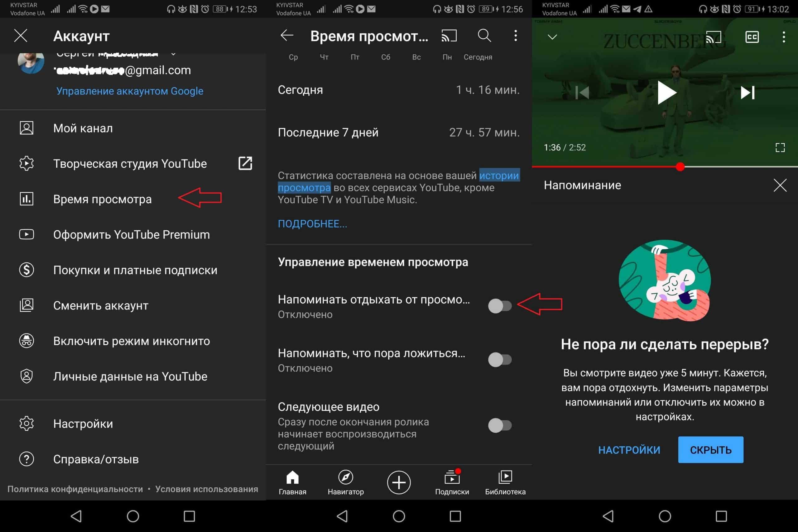798x532 pixels.
Task: Skip to next video
Action: 748,92
